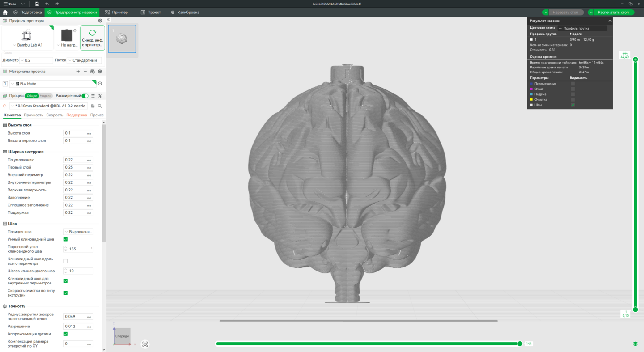Viewport: 644px width, 352px height.
Task: Save the process preset icon
Action: point(93,106)
